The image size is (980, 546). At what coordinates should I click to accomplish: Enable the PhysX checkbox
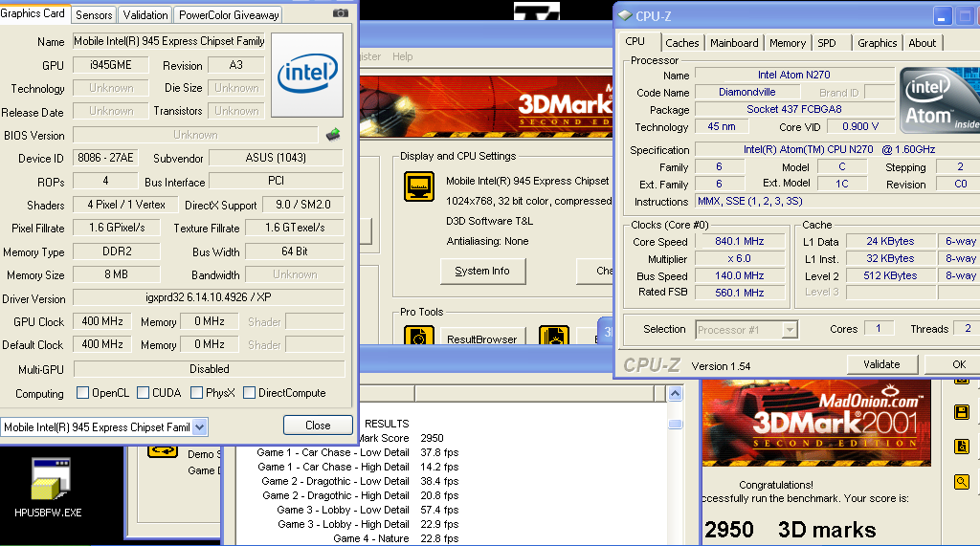coord(196,392)
